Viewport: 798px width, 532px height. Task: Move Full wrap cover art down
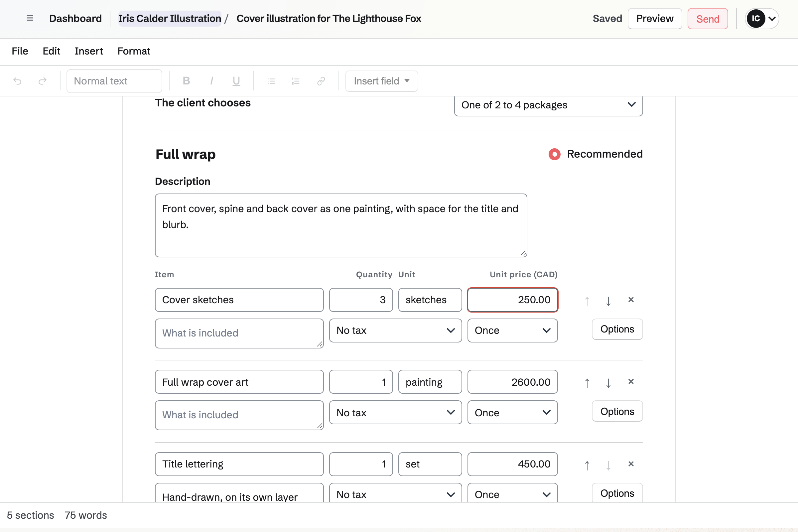click(608, 382)
